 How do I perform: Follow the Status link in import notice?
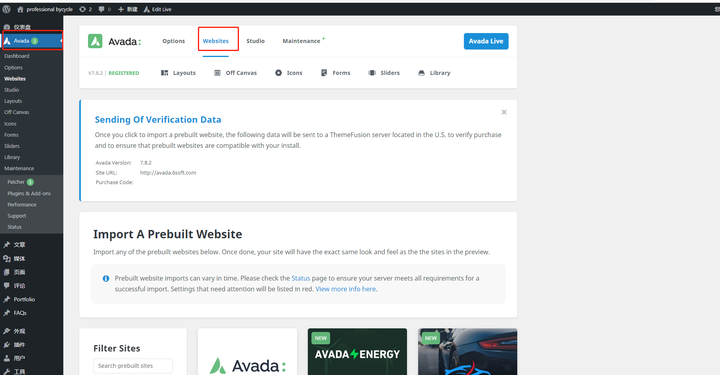point(301,278)
